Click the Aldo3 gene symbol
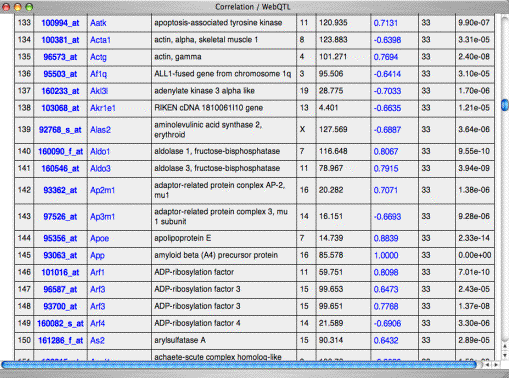This screenshot has height=378, width=509. [x=100, y=168]
